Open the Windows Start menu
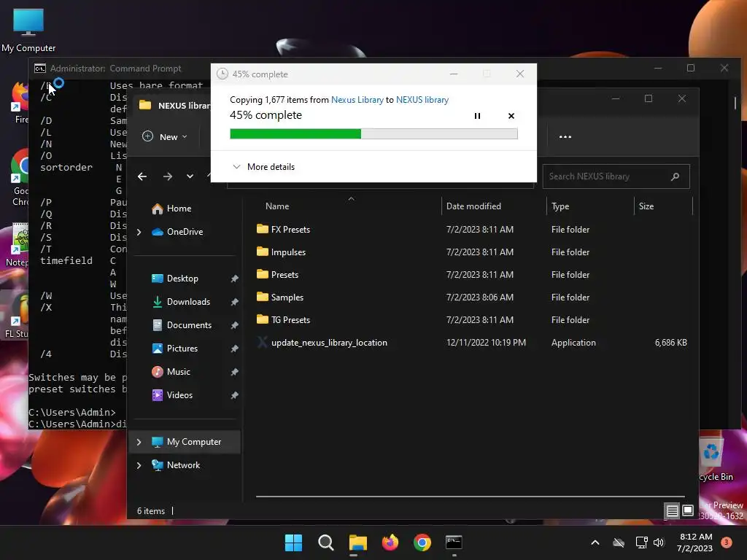747x560 pixels. [x=293, y=542]
